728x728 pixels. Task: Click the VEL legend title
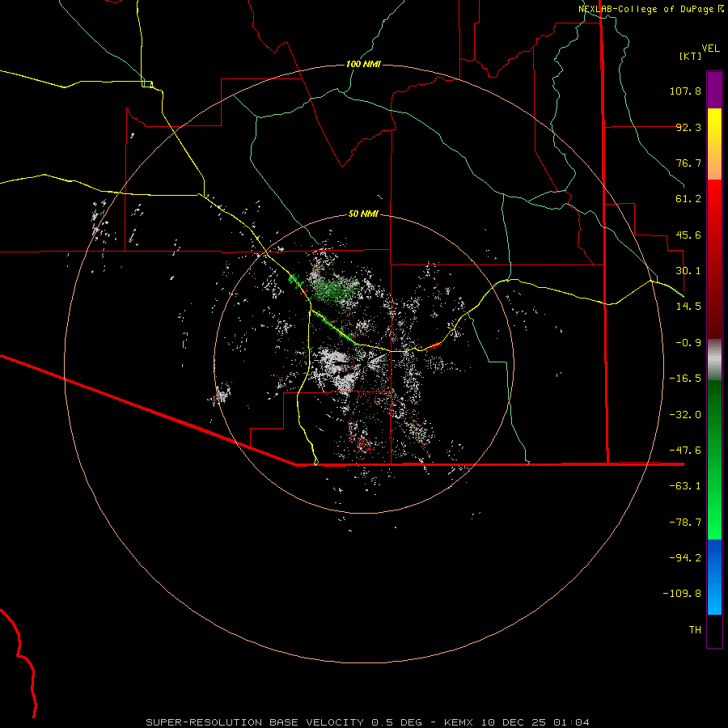coord(710,49)
